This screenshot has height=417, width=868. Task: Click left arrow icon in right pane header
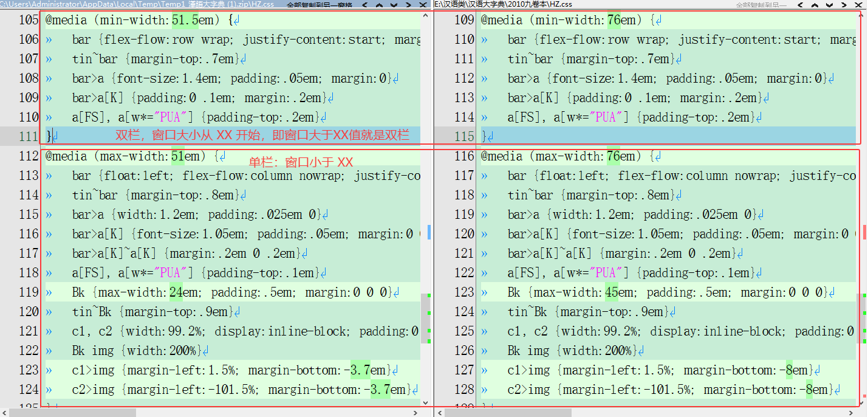(800, 5)
